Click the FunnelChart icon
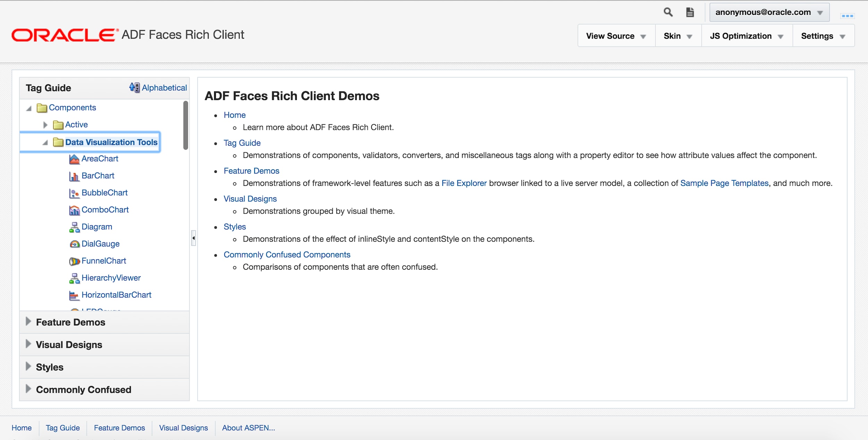Image resolution: width=868 pixels, height=440 pixels. point(74,261)
